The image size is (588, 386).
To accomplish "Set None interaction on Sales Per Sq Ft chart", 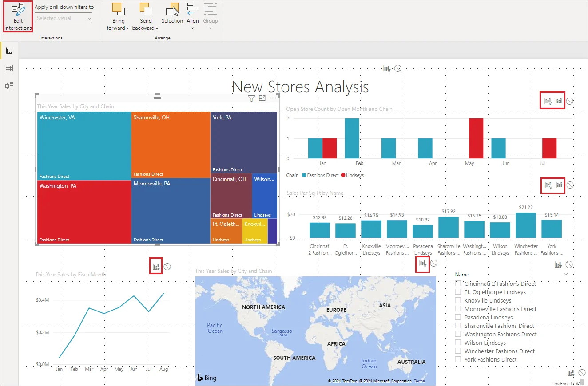I will coord(570,185).
